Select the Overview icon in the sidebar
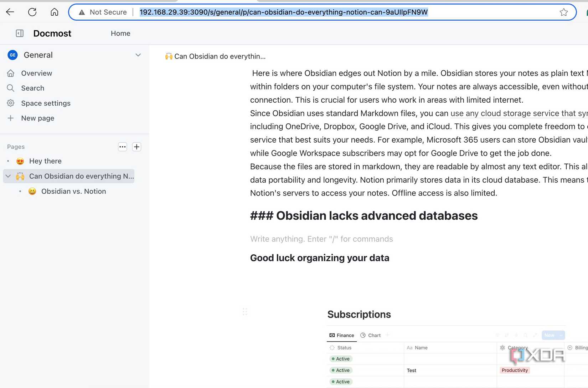The image size is (588, 388). [11, 73]
